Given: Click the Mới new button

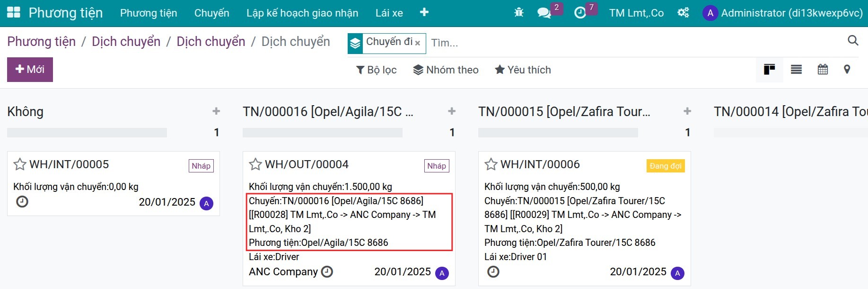Looking at the screenshot, I should click(30, 70).
